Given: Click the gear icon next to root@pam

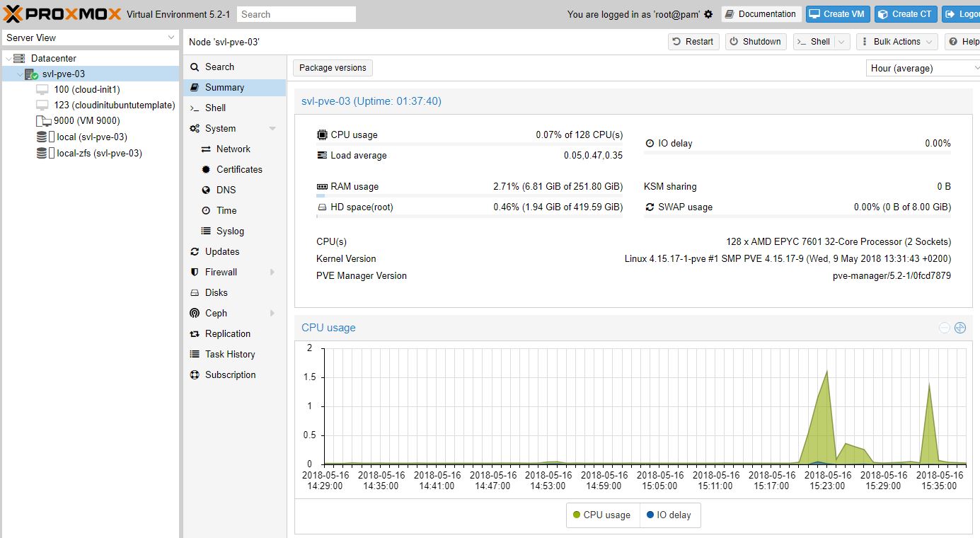Looking at the screenshot, I should (x=708, y=14).
